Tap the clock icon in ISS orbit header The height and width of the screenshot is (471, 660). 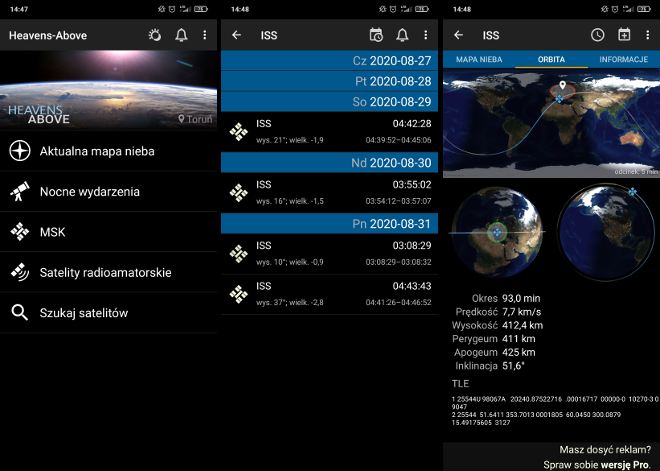[x=597, y=35]
